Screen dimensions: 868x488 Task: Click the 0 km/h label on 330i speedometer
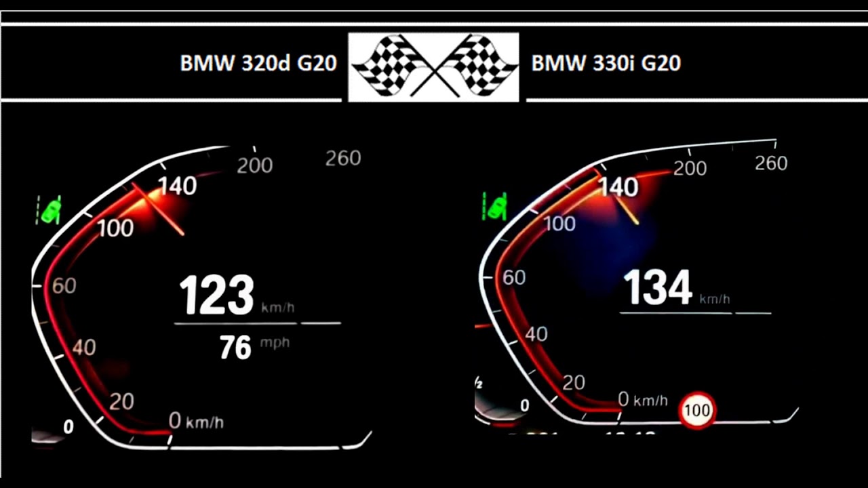pyautogui.click(x=643, y=400)
